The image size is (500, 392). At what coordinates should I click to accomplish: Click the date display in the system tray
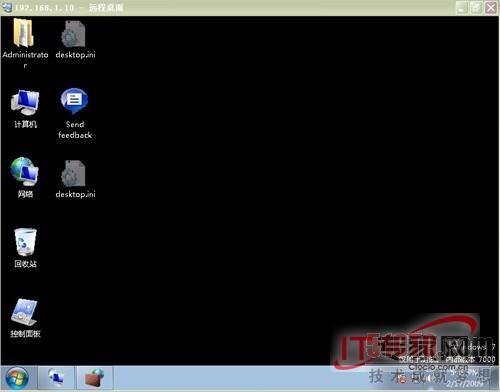464,384
